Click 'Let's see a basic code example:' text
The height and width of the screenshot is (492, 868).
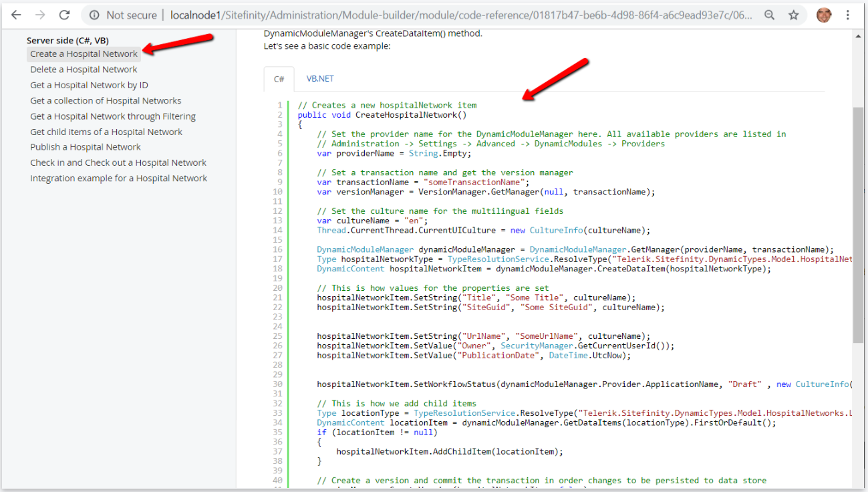pyautogui.click(x=327, y=46)
